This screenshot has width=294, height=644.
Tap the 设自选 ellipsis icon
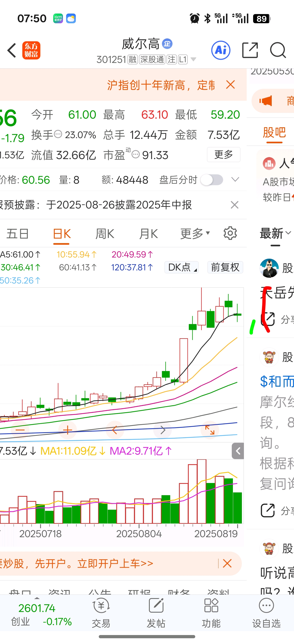click(x=266, y=606)
